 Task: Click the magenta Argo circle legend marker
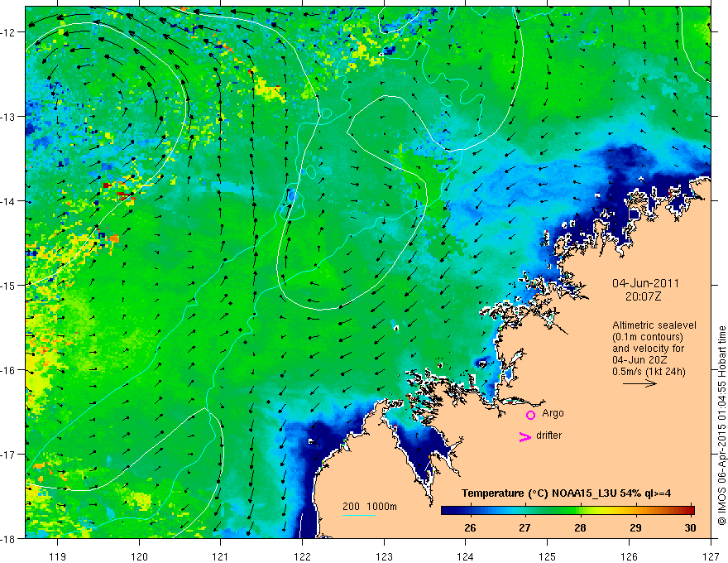530,415
